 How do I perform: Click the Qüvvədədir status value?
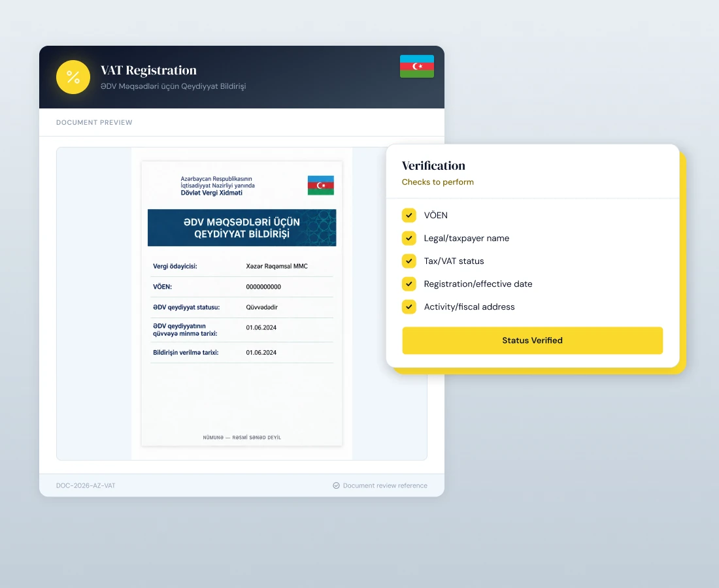[262, 307]
